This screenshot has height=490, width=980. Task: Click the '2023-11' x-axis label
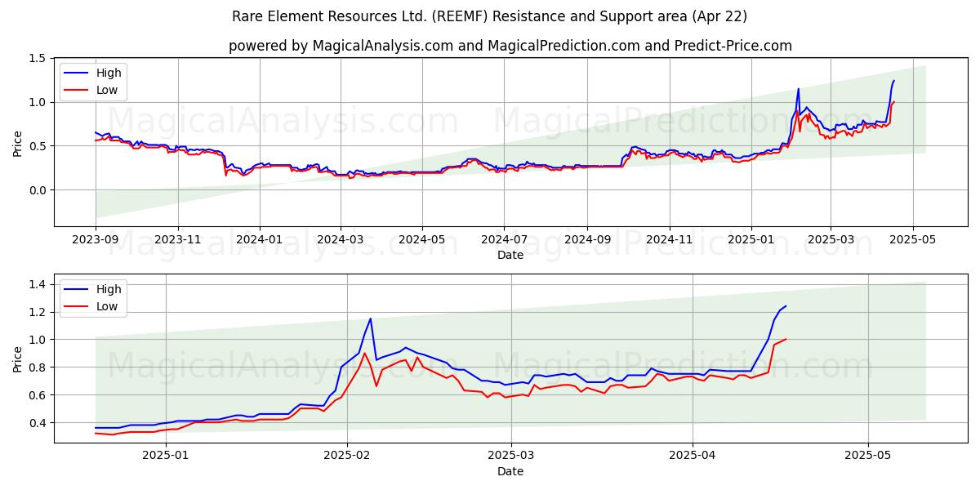click(178, 241)
